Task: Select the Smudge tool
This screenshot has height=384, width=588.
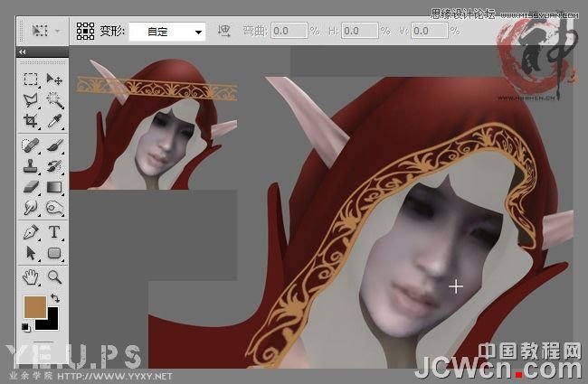Action: coord(31,207)
